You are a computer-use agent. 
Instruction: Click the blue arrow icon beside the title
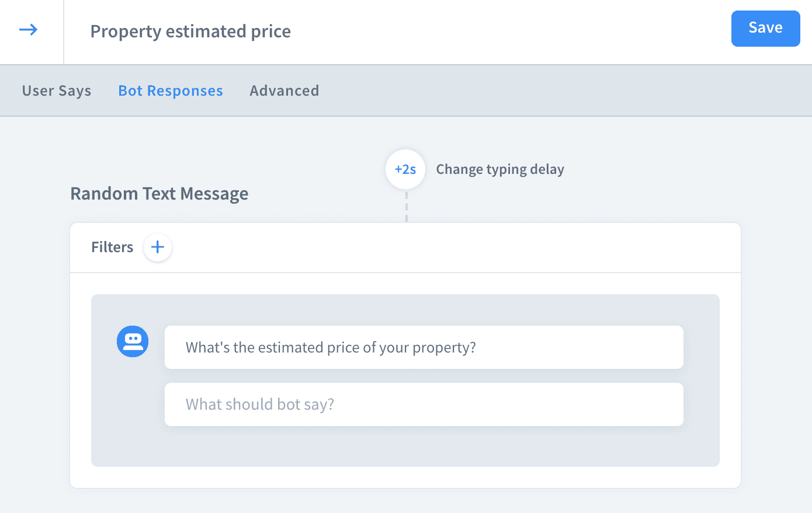coord(28,30)
